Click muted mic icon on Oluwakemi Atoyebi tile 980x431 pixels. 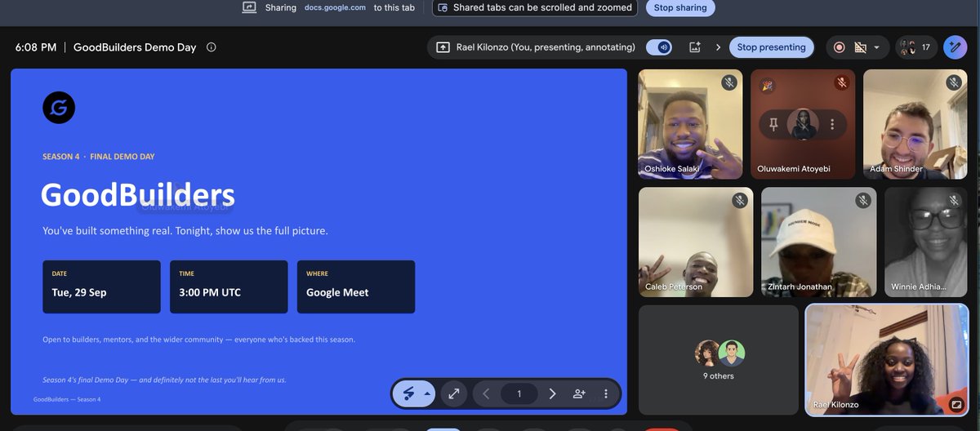(x=842, y=82)
